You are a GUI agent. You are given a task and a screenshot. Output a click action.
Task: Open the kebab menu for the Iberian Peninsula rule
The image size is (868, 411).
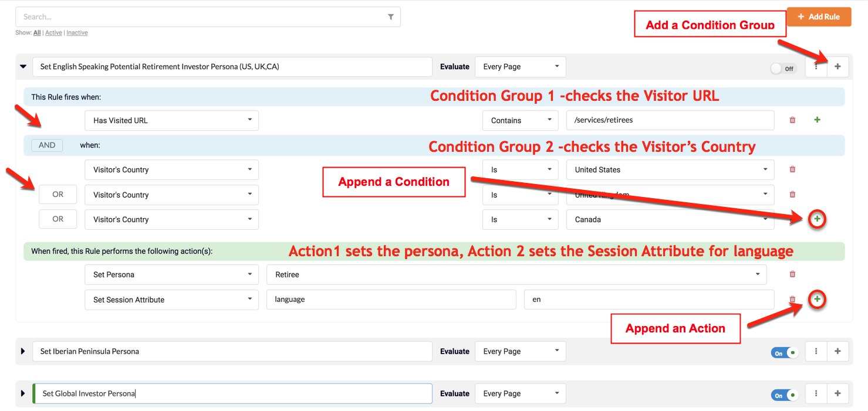point(816,352)
